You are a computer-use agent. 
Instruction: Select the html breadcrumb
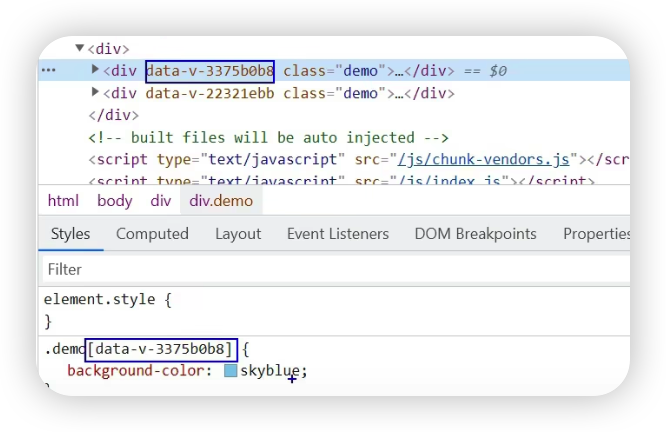click(63, 200)
